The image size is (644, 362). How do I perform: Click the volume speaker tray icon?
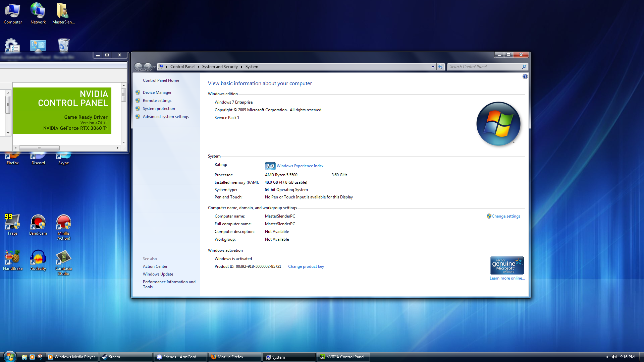[x=614, y=357]
